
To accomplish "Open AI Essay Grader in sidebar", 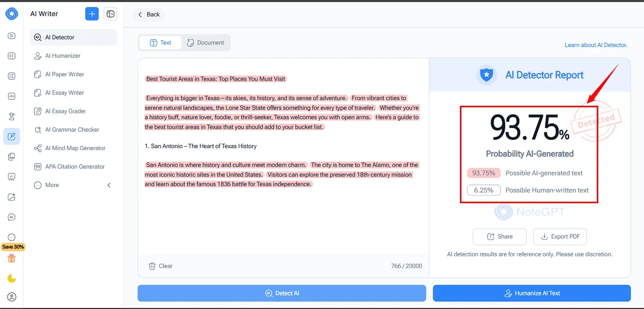I will click(74, 111).
